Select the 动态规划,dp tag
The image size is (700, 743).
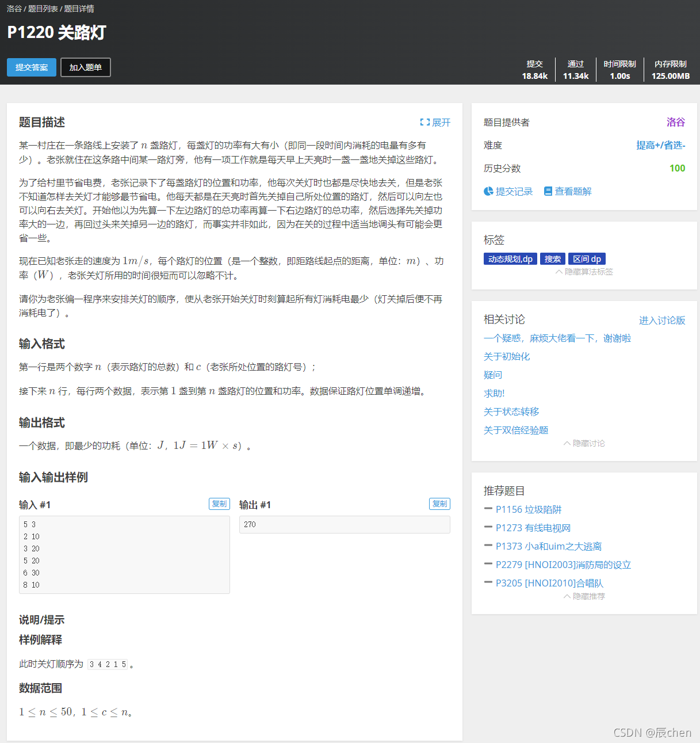coord(510,259)
